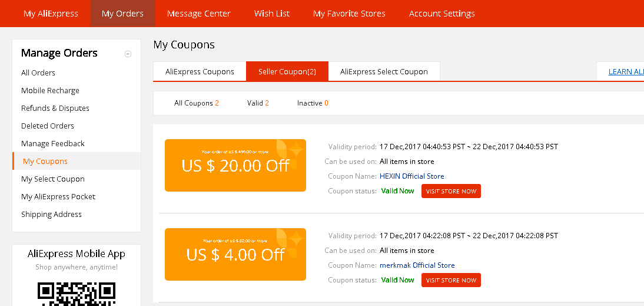The width and height of the screenshot is (644, 306).
Task: Switch to the AliExpress Coupons tab
Action: coord(200,72)
